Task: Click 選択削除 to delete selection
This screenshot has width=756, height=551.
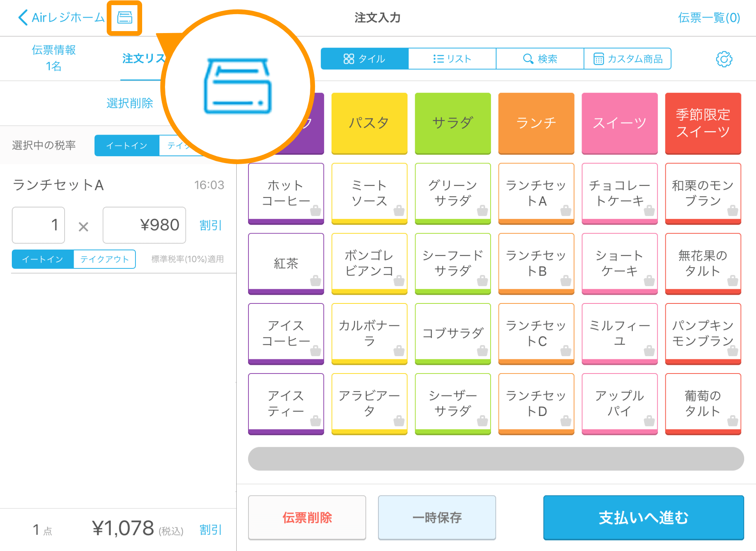Action: (130, 103)
